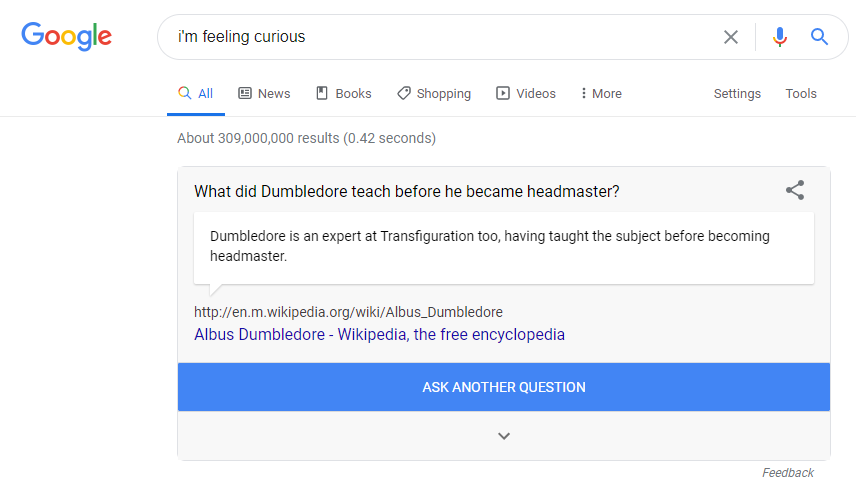Click the Google logo
Image resolution: width=856 pixels, height=494 pixels.
pos(67,37)
